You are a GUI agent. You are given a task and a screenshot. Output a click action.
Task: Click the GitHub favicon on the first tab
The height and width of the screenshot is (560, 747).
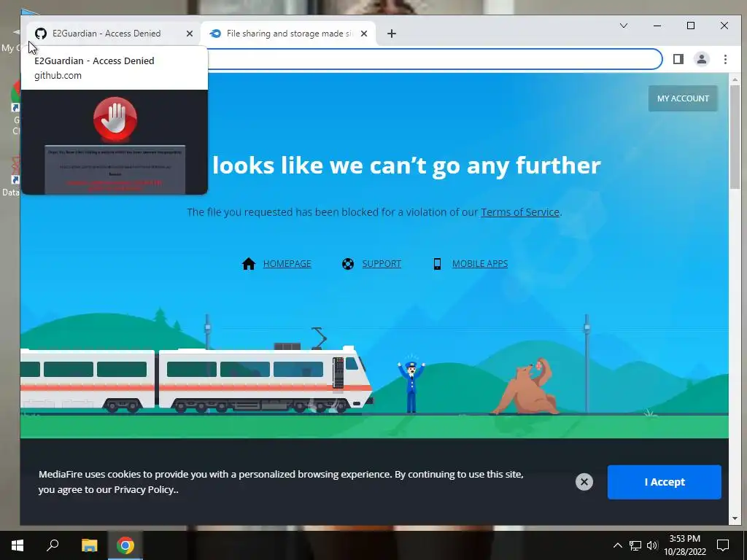pyautogui.click(x=41, y=34)
